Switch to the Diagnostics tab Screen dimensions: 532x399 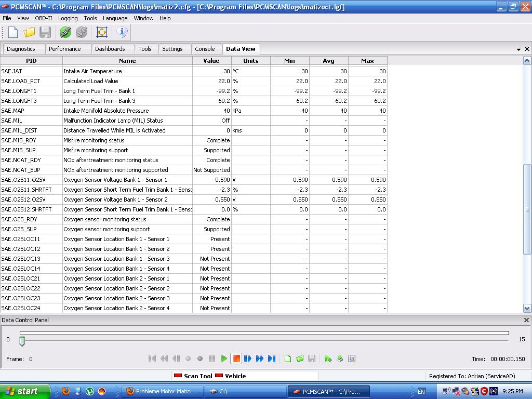coord(21,49)
